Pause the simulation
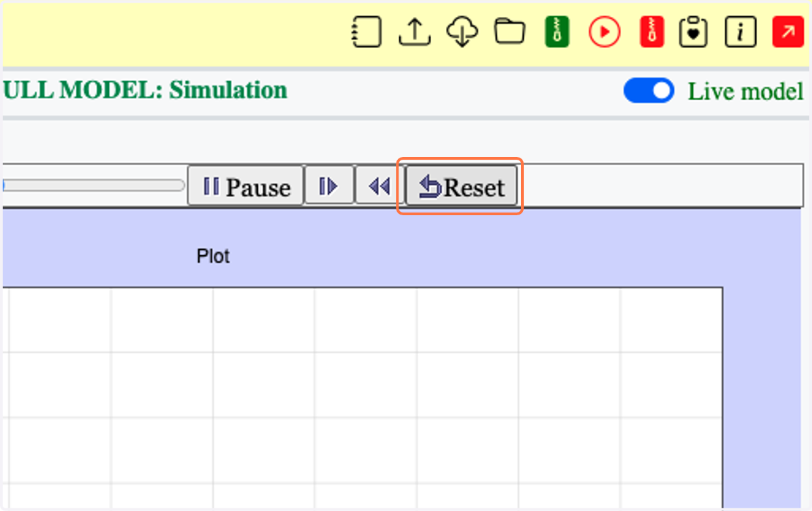This screenshot has width=812, height=511. click(245, 186)
